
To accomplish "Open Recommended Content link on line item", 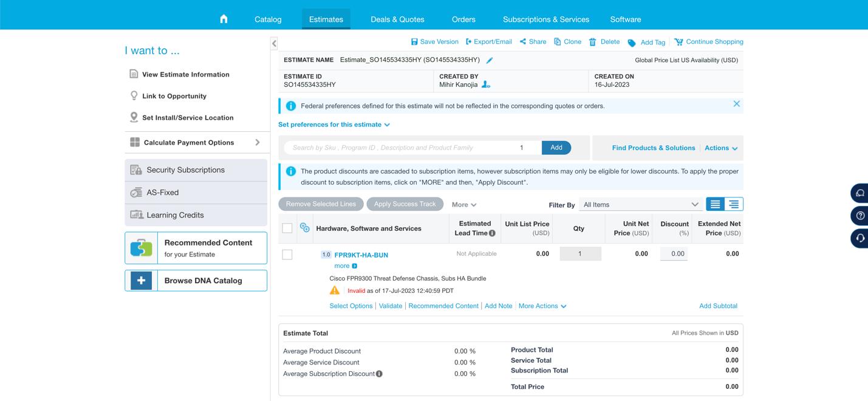I will [443, 306].
